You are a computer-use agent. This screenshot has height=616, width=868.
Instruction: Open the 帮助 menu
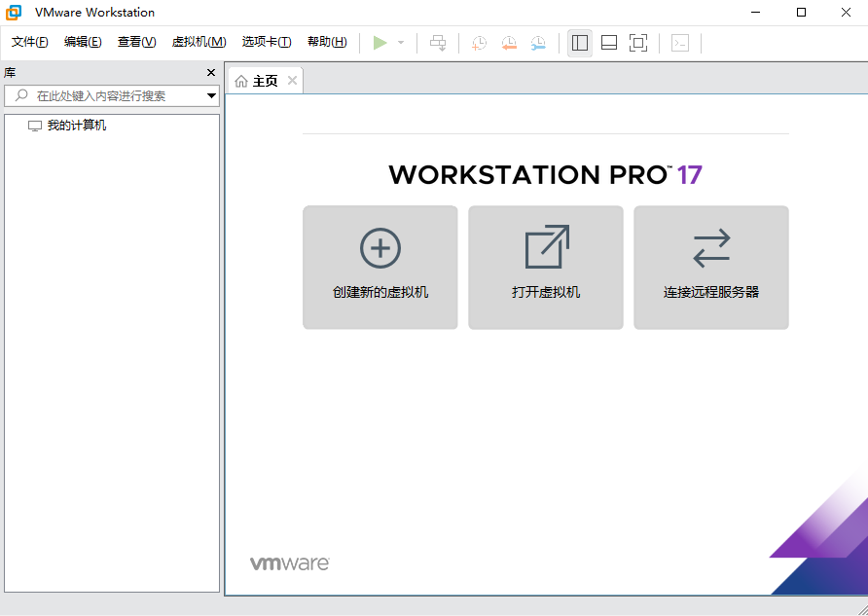point(327,42)
